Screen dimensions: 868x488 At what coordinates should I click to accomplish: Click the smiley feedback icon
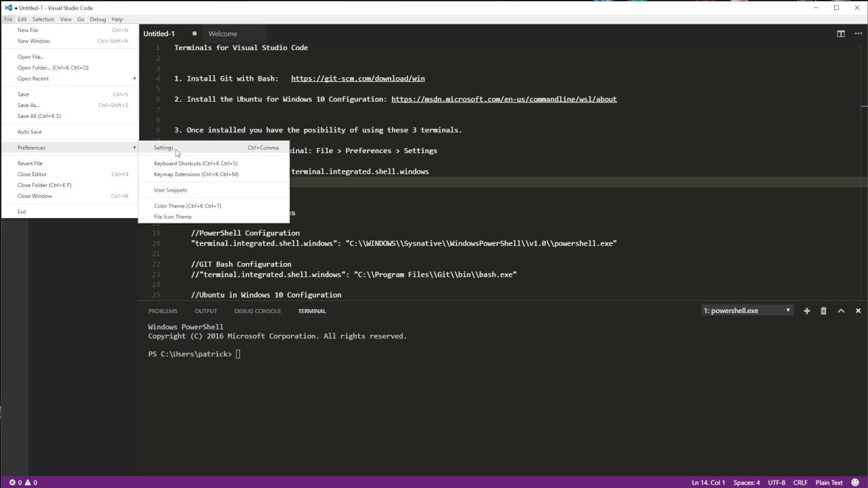pyautogui.click(x=854, y=483)
